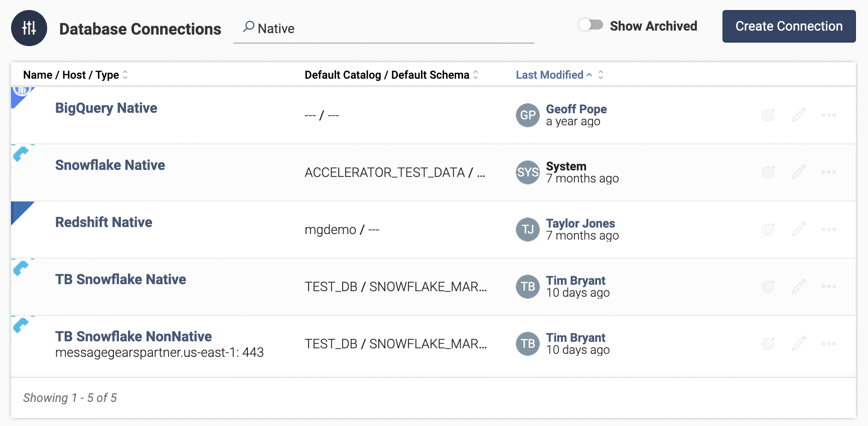Open the BigQuery Native connection
The height and width of the screenshot is (426, 868).
click(106, 108)
